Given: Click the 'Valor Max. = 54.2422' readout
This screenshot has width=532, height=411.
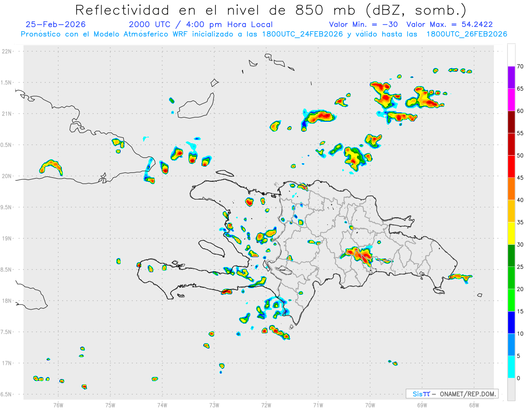Looking at the screenshot, I should (450, 24).
